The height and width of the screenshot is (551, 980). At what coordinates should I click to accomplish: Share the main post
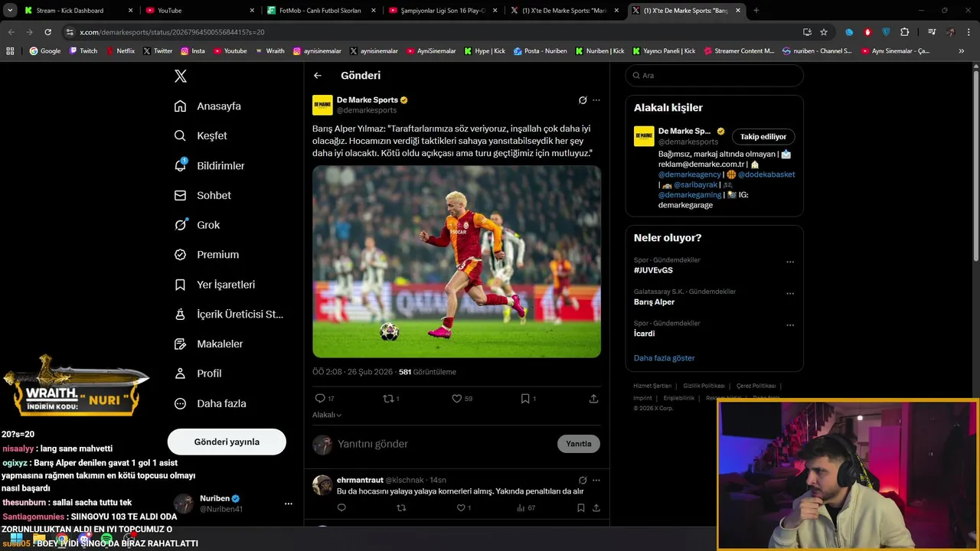(x=593, y=399)
